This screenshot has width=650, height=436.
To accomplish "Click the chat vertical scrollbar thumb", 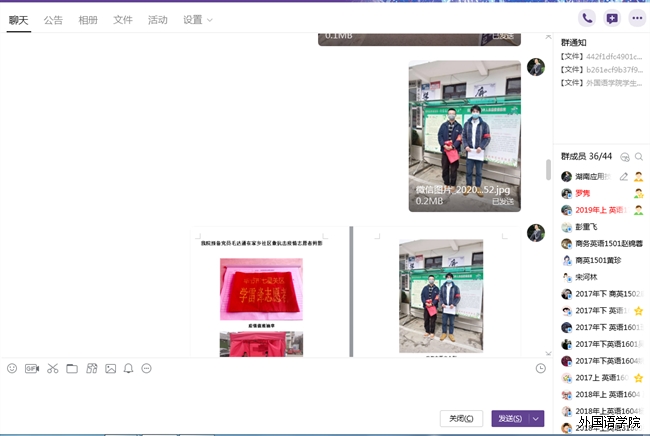I will (x=548, y=170).
